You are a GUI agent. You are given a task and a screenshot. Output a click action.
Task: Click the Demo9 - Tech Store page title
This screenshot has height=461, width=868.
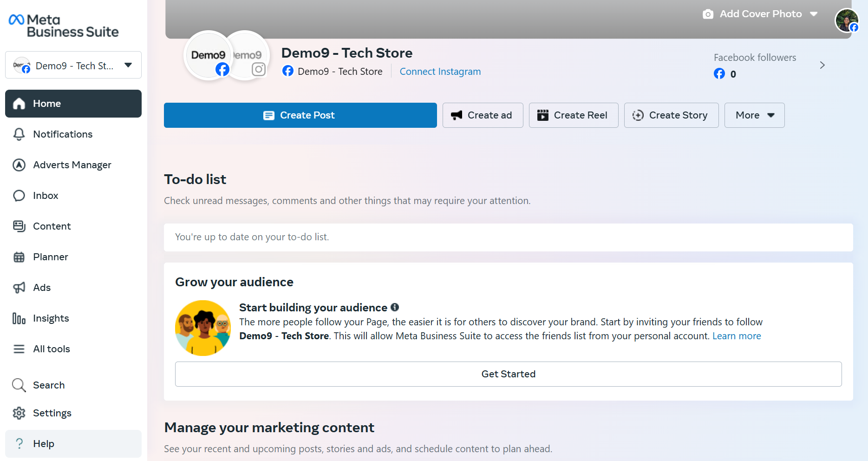point(347,53)
